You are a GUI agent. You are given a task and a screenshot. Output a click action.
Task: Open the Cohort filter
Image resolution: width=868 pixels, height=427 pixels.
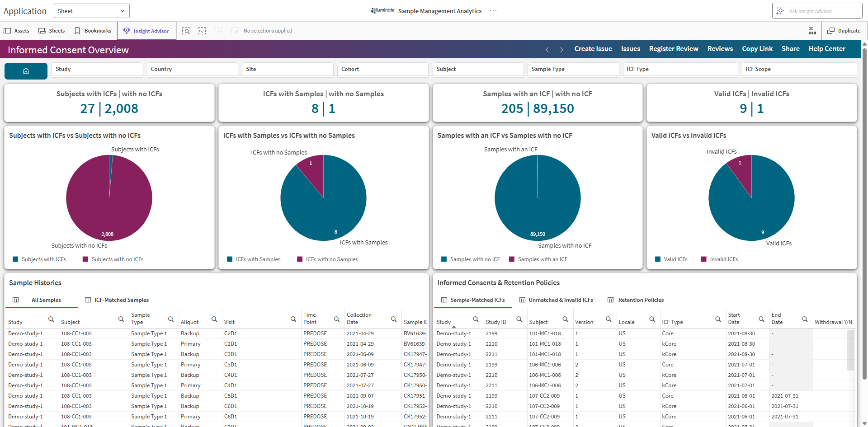[x=383, y=69]
